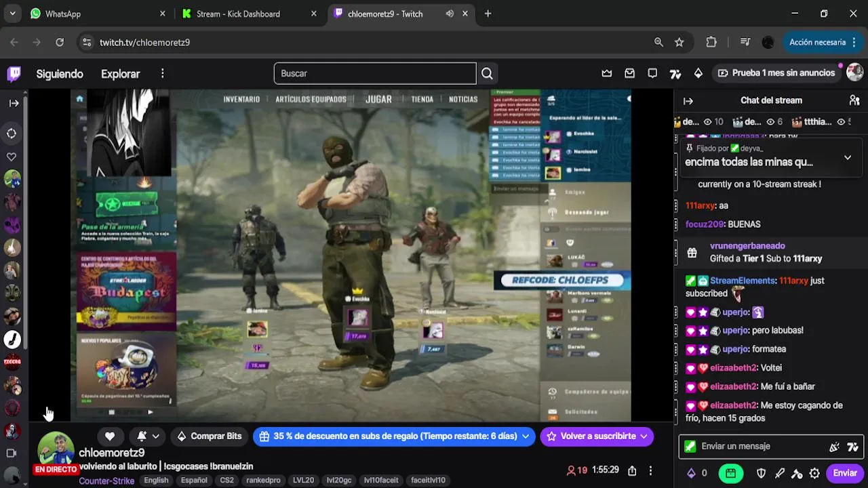Open chloemoretz9 channel avatar

coord(56,450)
